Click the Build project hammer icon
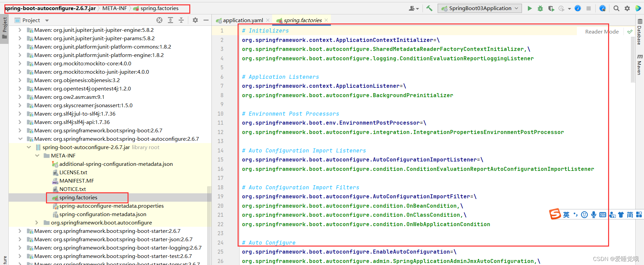The width and height of the screenshot is (644, 265). [x=429, y=8]
